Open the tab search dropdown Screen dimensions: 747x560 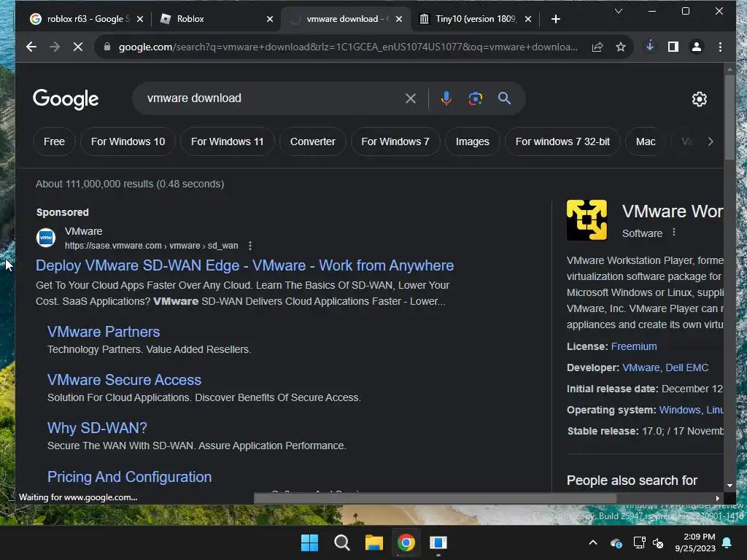click(619, 11)
